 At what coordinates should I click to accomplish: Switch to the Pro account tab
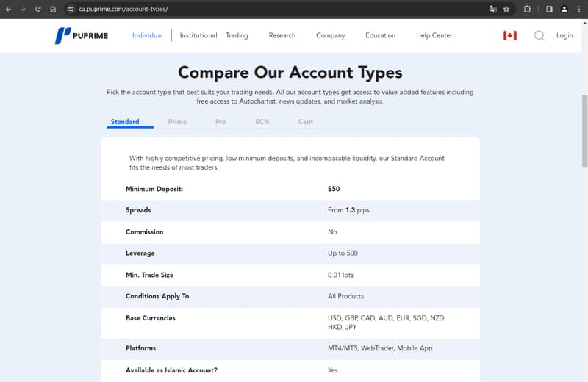click(220, 121)
